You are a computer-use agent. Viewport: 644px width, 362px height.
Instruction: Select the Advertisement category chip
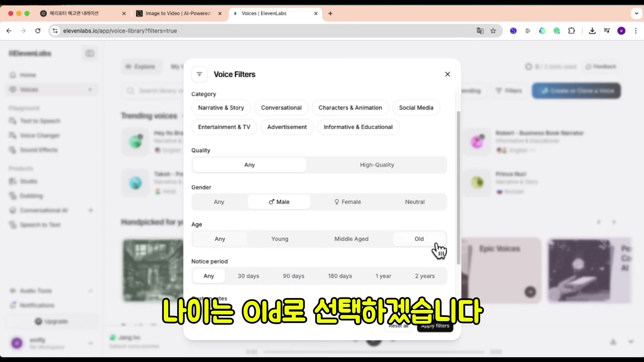pyautogui.click(x=287, y=127)
